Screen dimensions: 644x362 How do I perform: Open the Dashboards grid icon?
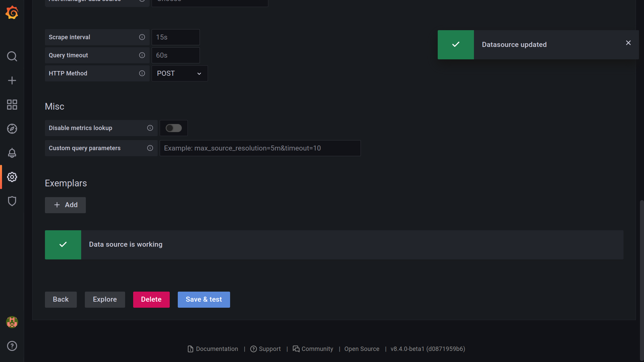tap(12, 105)
